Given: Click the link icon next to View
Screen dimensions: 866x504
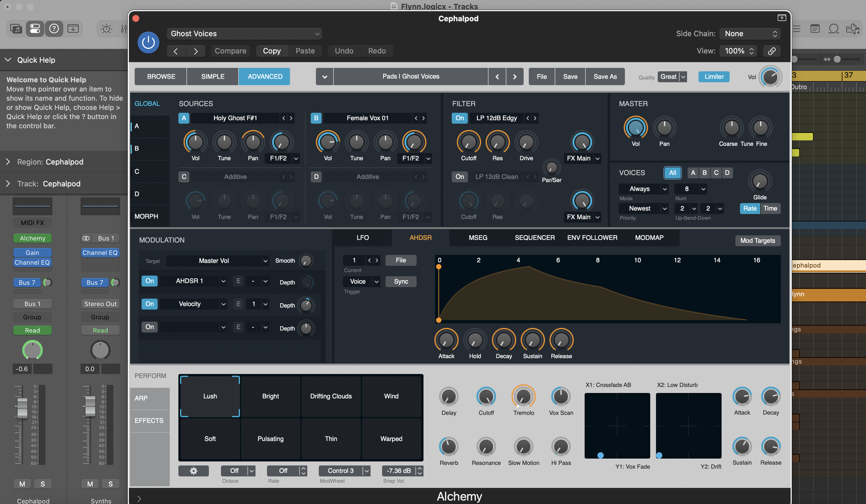Looking at the screenshot, I should coord(771,51).
